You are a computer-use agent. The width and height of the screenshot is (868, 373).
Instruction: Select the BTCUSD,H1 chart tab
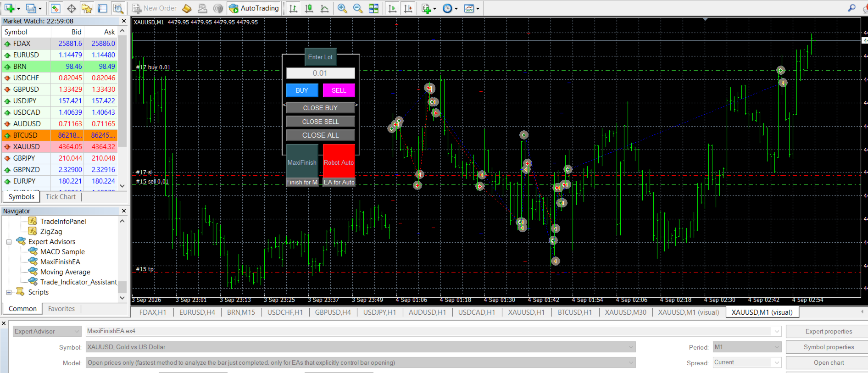point(574,312)
